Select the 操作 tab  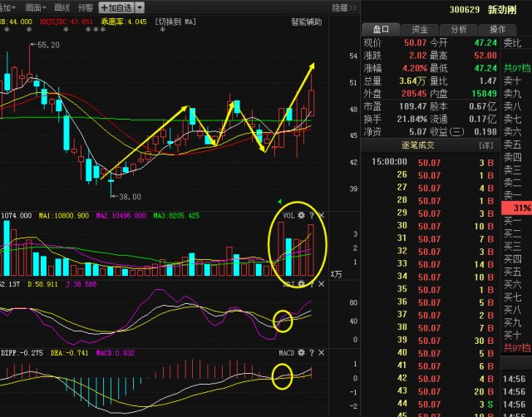[497, 29]
